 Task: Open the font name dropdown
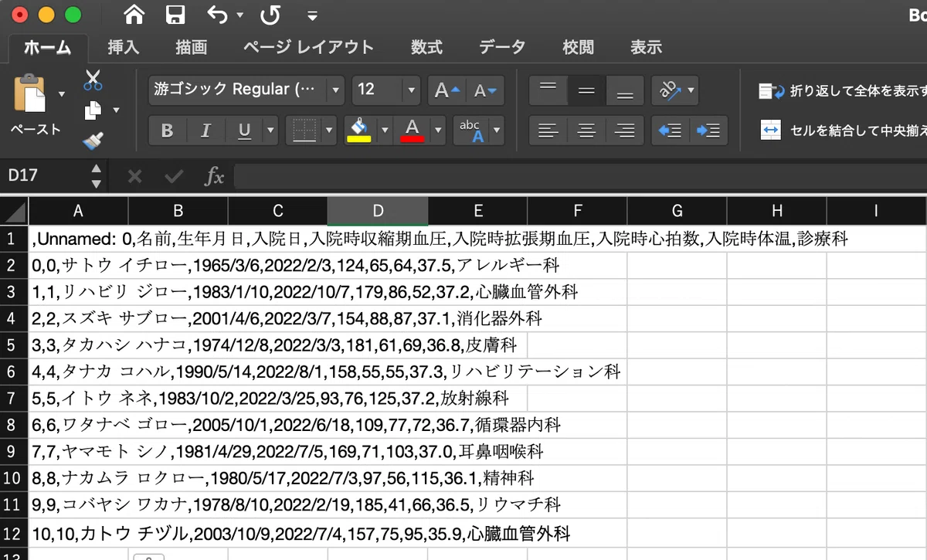(335, 90)
